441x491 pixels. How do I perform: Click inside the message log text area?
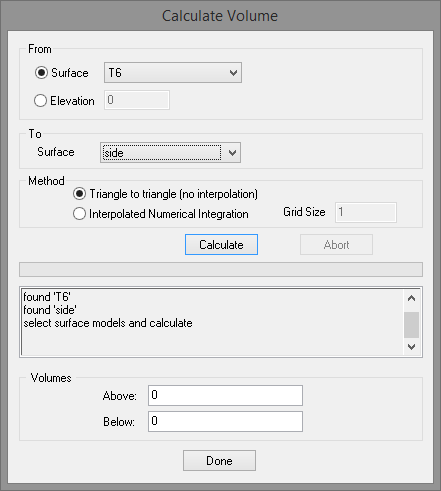212,322
